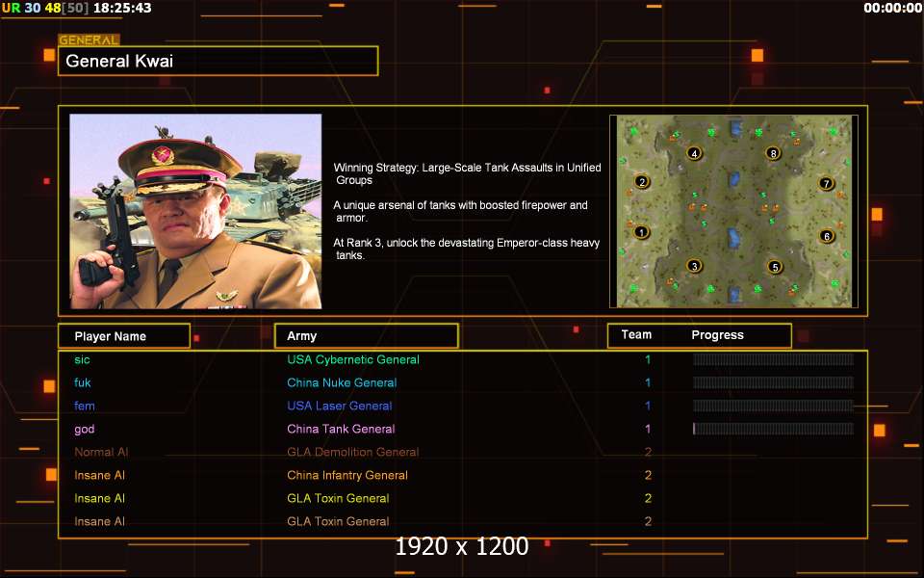
Task: Click the battlefield minimap preview
Action: click(733, 211)
